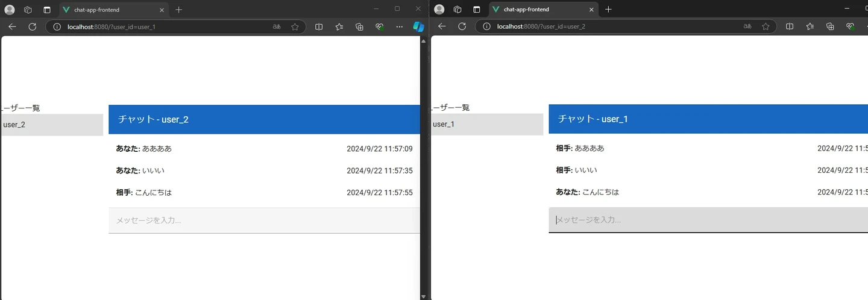Select the chat-app-frontend tab in left window
The height and width of the screenshot is (300, 868).
pyautogui.click(x=115, y=10)
